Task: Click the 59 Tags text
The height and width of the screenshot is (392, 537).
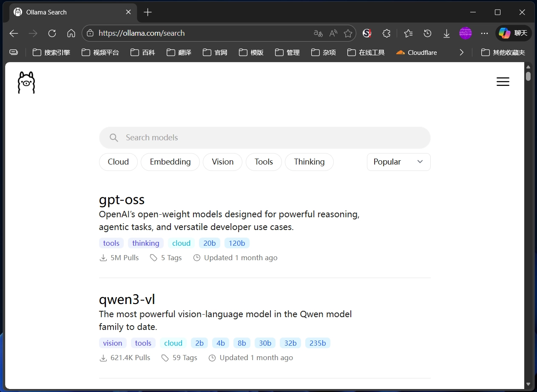Action: pos(185,358)
